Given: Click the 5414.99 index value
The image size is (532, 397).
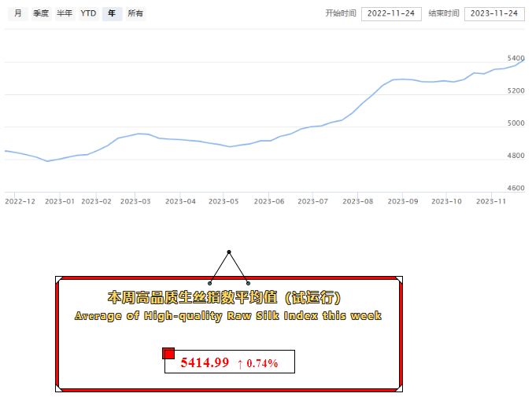Looking at the screenshot, I should pos(205,362).
